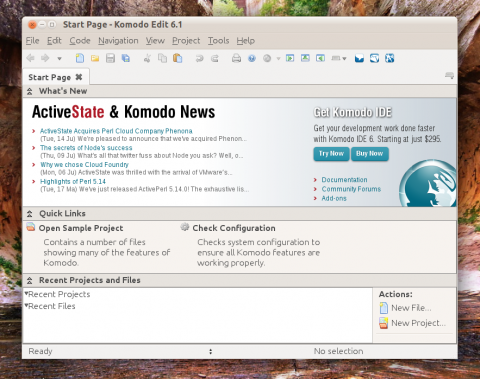This screenshot has width=480, height=379.
Task: Close the Start Page tab
Action: point(79,77)
